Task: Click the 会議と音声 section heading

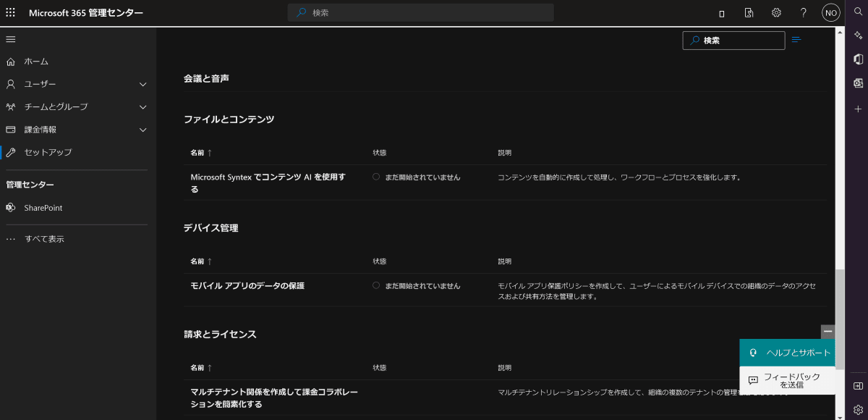Action: (x=207, y=78)
